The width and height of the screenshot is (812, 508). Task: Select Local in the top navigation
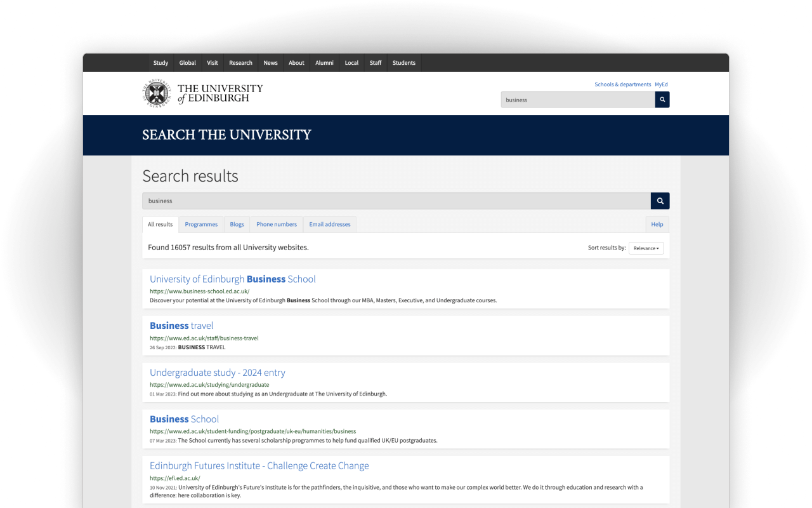click(x=351, y=63)
